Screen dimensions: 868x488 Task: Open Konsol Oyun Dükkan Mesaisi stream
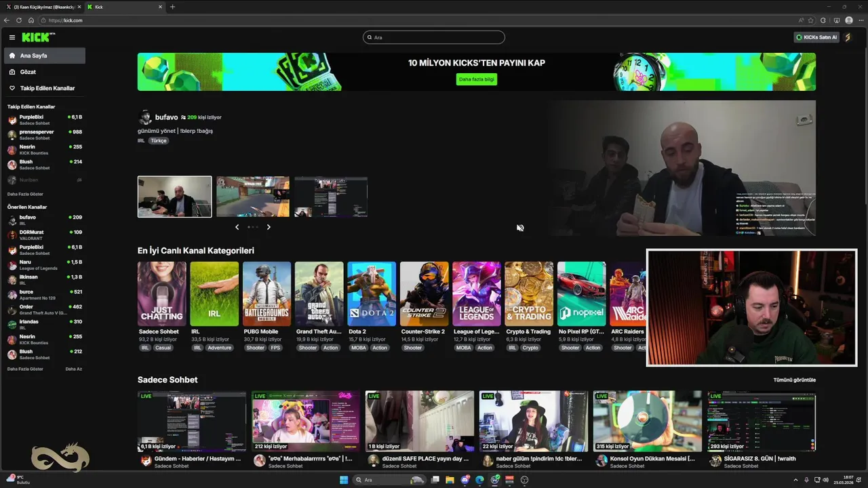(x=648, y=421)
